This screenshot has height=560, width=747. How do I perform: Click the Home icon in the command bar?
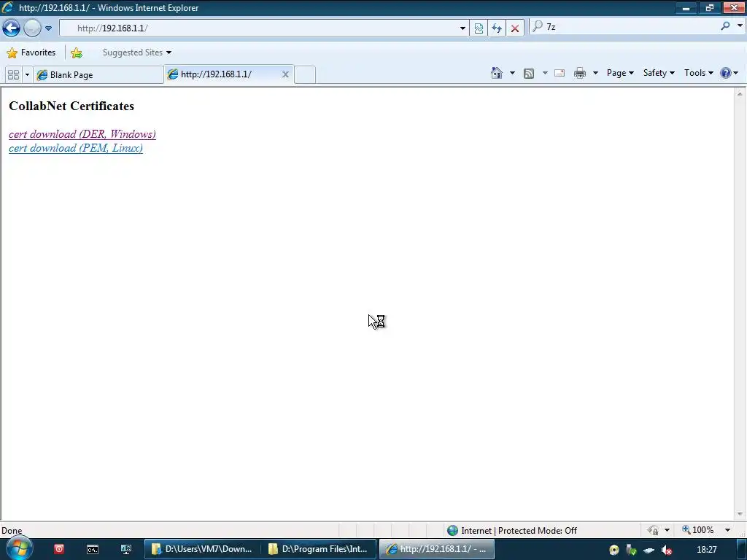point(496,73)
